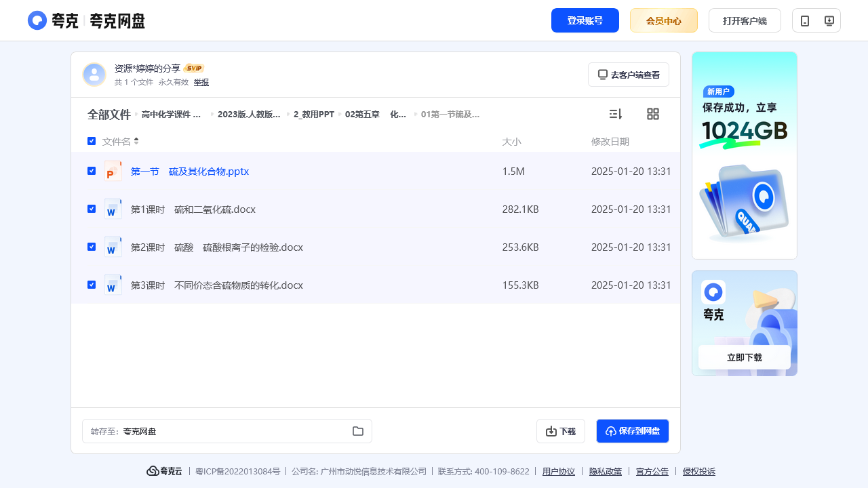Click desktop download icon in header
868x488 pixels.
pos(829,21)
